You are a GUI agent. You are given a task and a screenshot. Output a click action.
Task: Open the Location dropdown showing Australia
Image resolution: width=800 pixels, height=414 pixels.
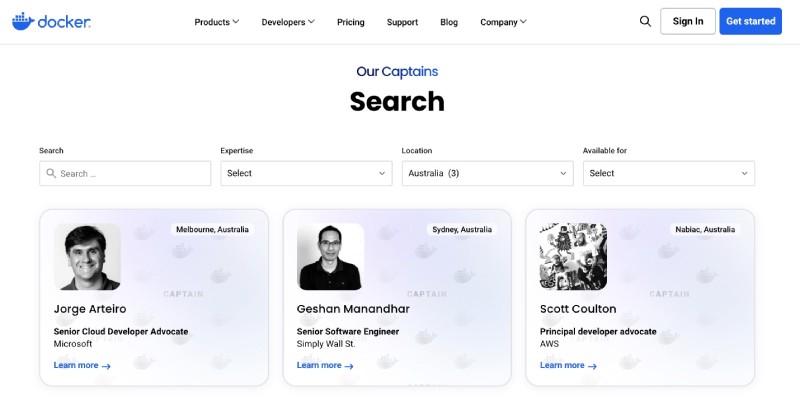pos(487,173)
